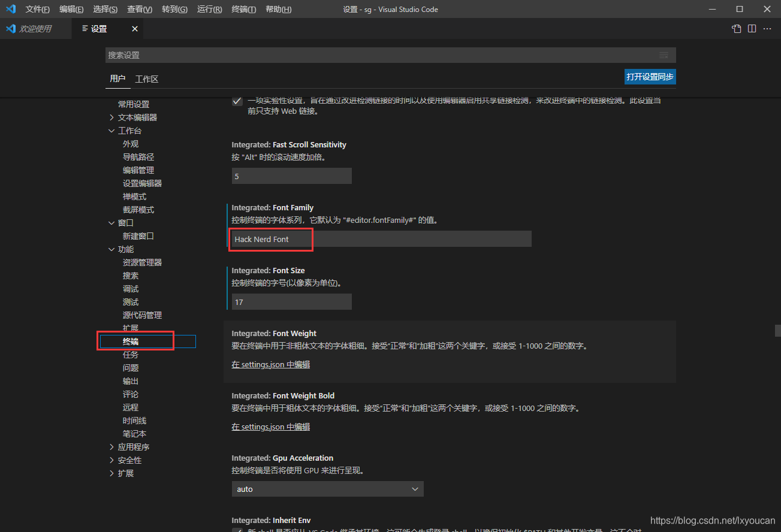This screenshot has width=781, height=532.
Task: Expand the 安全性 tree section
Action: 111,460
